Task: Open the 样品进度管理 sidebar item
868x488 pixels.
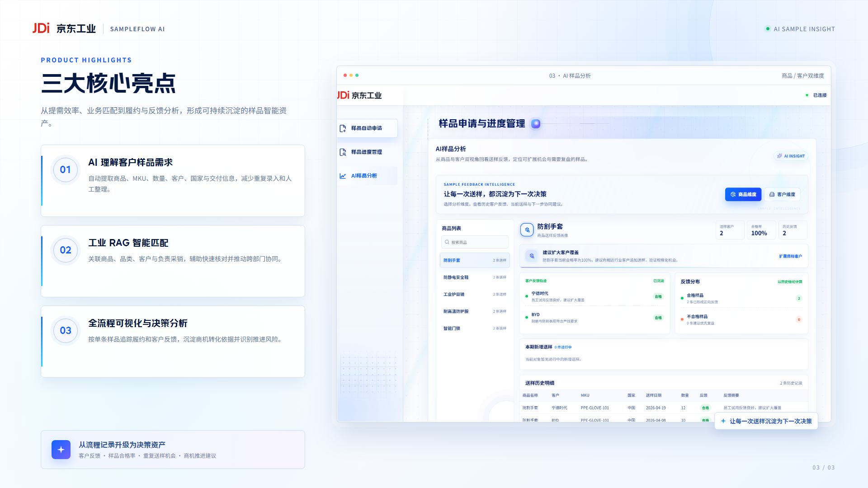Action: [368, 152]
